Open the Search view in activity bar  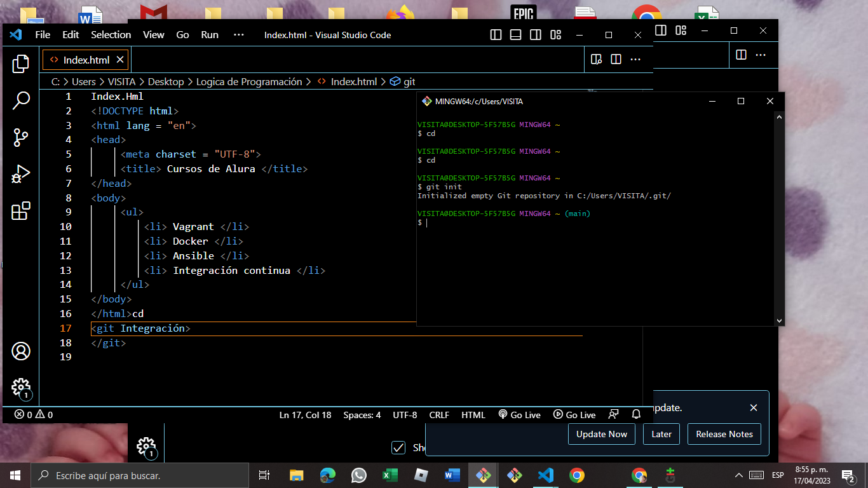[21, 100]
